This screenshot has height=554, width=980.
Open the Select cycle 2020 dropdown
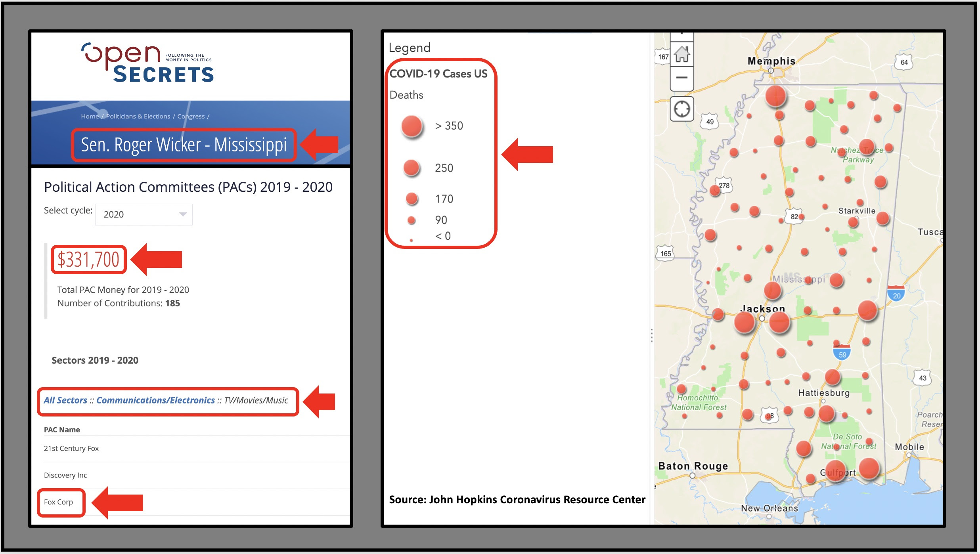coord(144,214)
